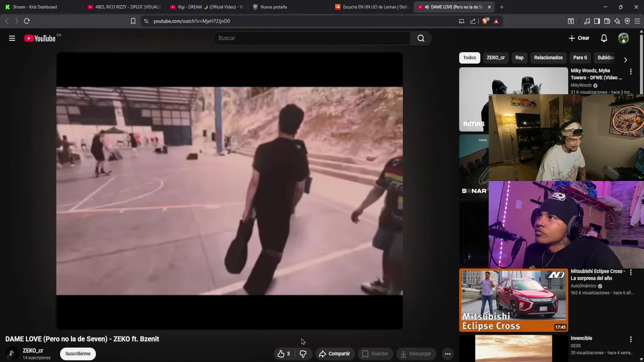
Task: Click the install app icon in address bar
Action: [x=461, y=21]
